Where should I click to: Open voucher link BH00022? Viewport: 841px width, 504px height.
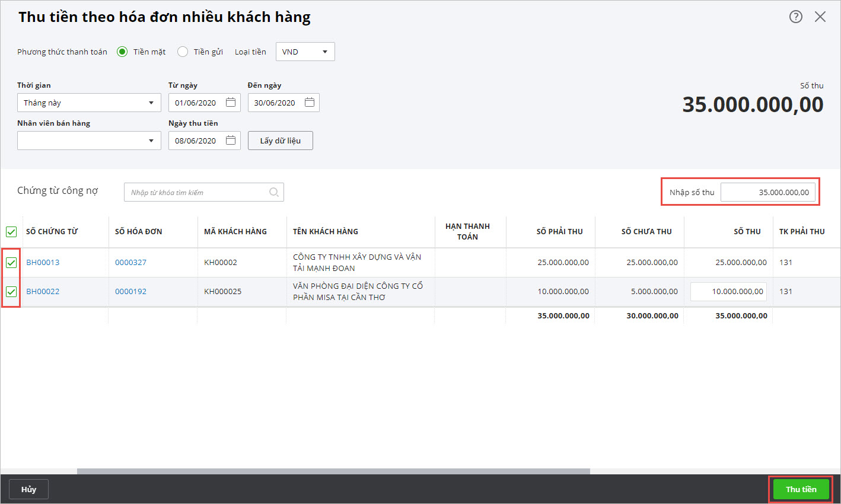(43, 291)
